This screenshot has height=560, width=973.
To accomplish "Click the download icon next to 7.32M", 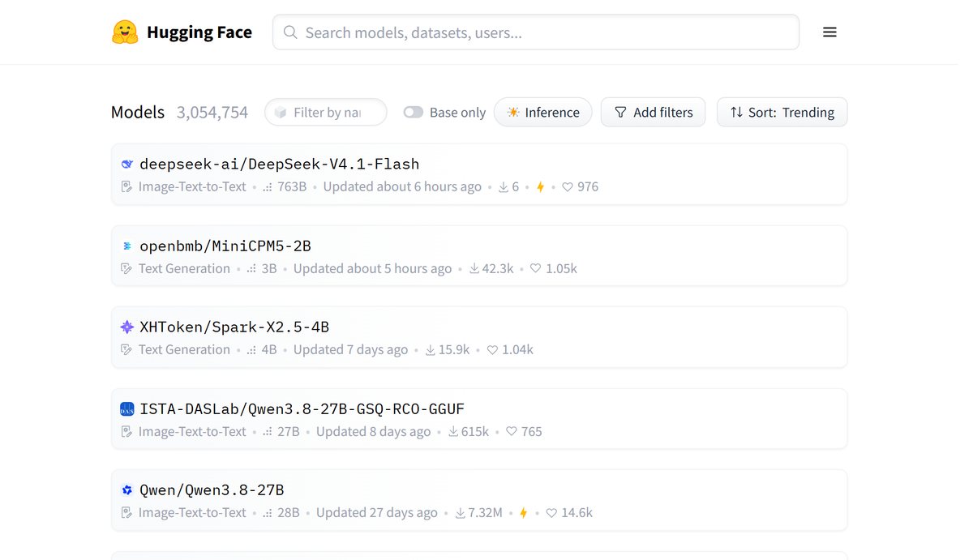I will point(460,513).
